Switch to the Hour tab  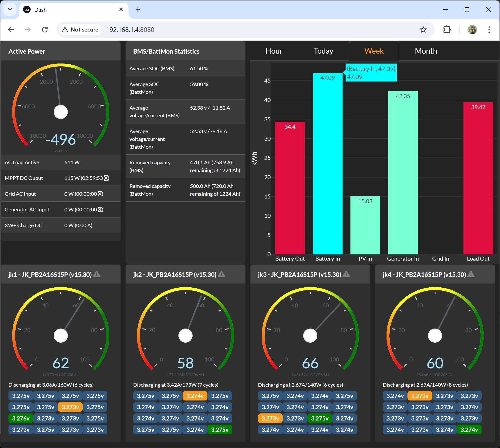(x=274, y=51)
